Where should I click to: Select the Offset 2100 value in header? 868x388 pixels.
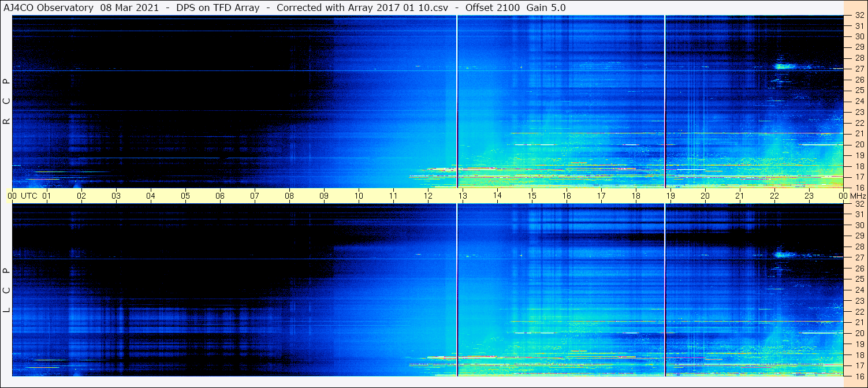point(491,8)
